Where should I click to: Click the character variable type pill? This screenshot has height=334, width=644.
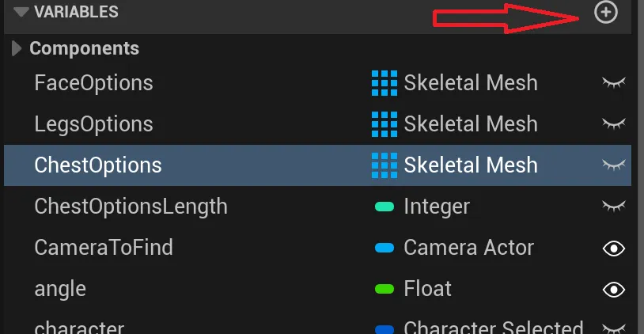385,328
